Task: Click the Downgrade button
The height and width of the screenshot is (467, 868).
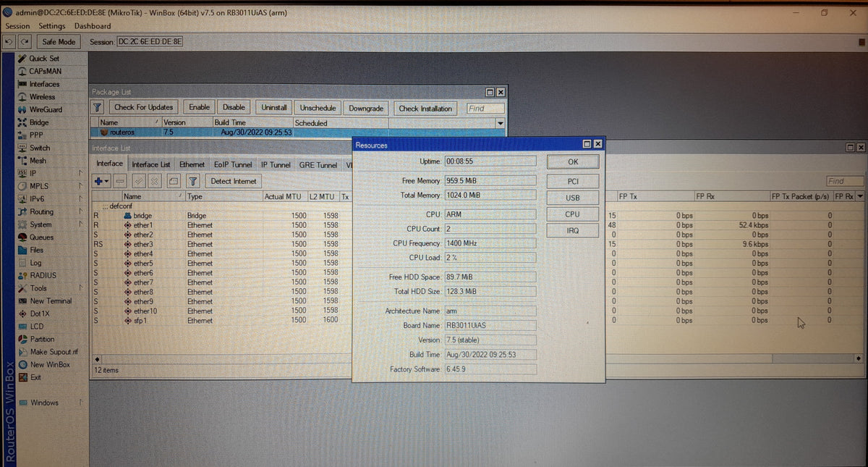Action: [x=366, y=109]
